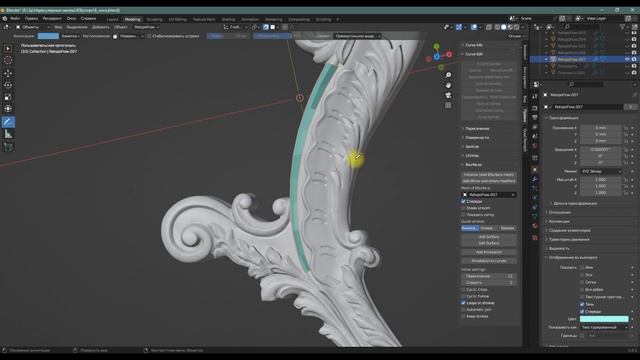Viewport: 640px width, 360px height.
Task: Select the Select Box tool in the toolbar
Action: (8, 48)
